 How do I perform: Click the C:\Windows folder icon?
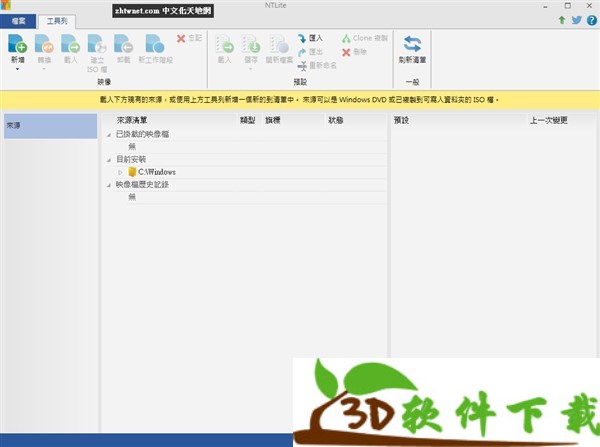point(132,172)
